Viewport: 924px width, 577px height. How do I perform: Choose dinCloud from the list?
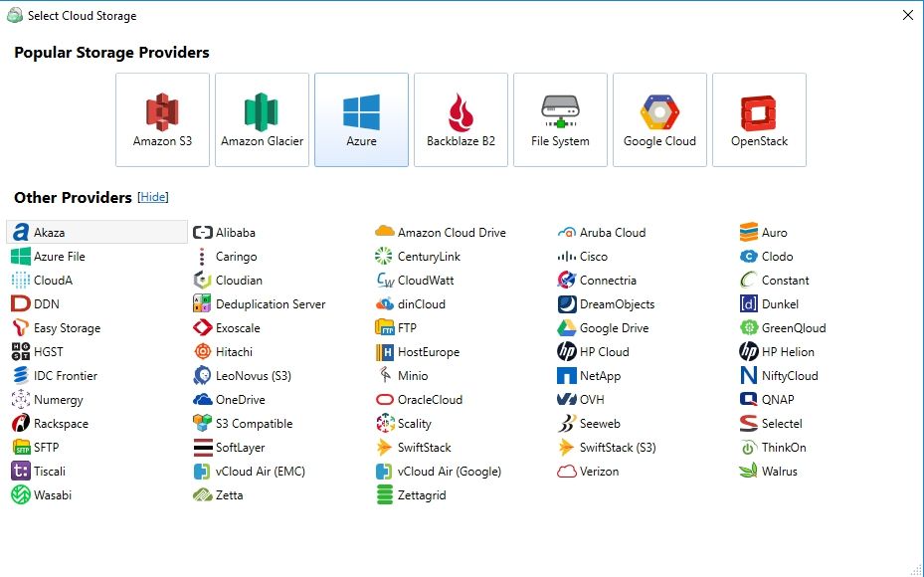tap(410, 304)
